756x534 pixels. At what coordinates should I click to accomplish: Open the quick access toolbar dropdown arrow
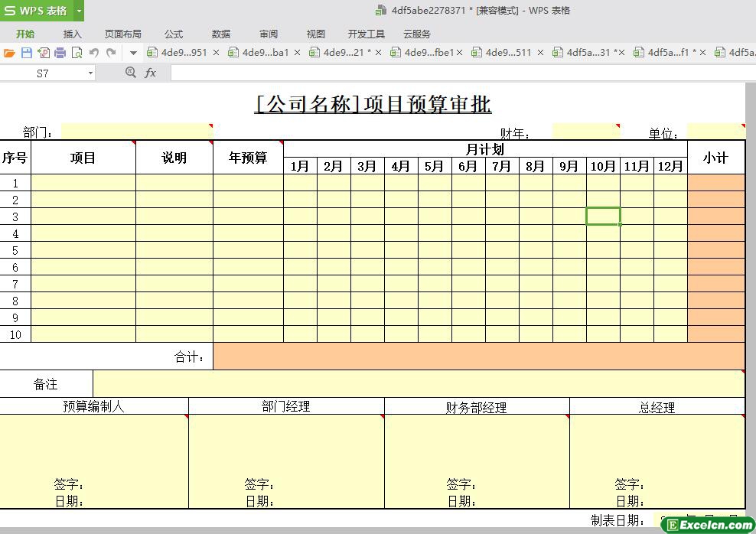(x=133, y=53)
